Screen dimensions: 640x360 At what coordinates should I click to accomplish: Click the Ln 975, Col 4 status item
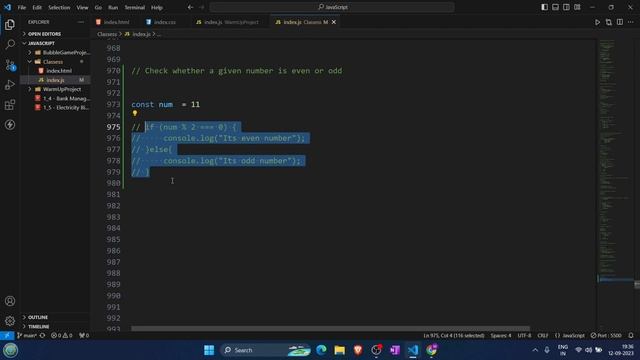[x=453, y=336]
